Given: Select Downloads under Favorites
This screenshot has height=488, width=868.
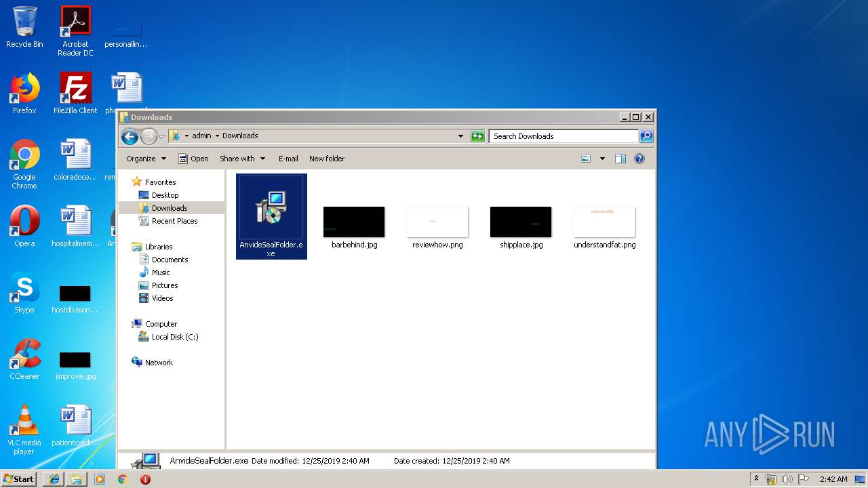Looking at the screenshot, I should pos(163,208).
